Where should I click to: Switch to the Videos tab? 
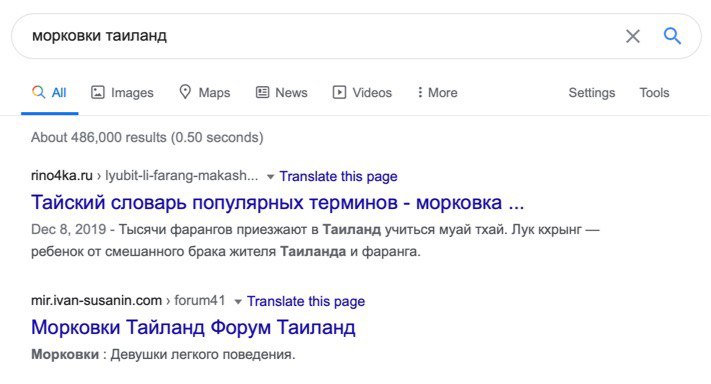pos(362,92)
